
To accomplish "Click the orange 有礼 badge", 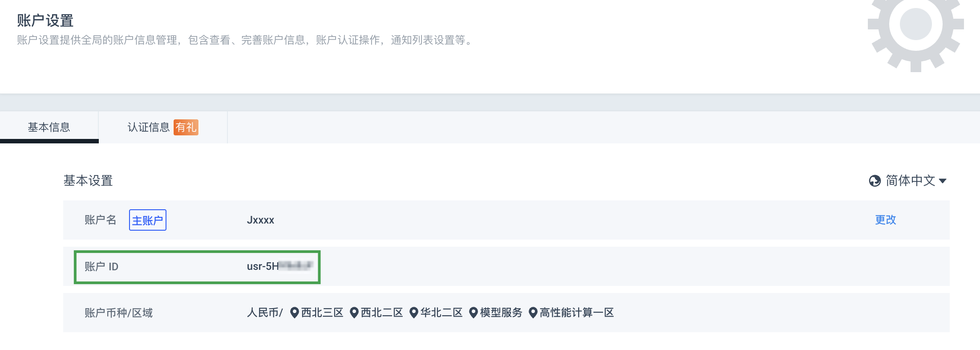I will coord(186,127).
